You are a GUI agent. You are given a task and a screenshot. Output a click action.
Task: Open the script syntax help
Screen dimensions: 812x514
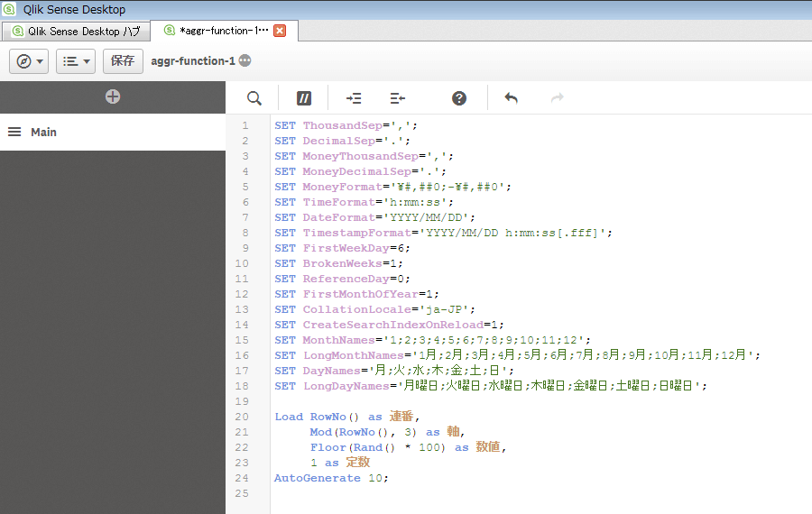pyautogui.click(x=459, y=98)
